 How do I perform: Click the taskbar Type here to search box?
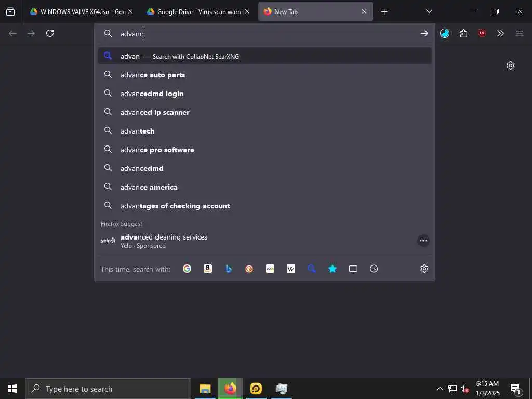pyautogui.click(x=108, y=389)
